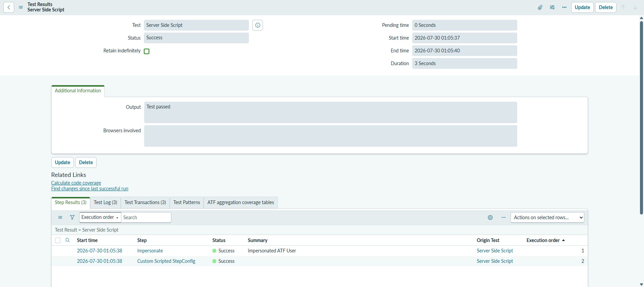This screenshot has height=287, width=644.
Task: Click the list Search input field
Action: tap(146, 218)
